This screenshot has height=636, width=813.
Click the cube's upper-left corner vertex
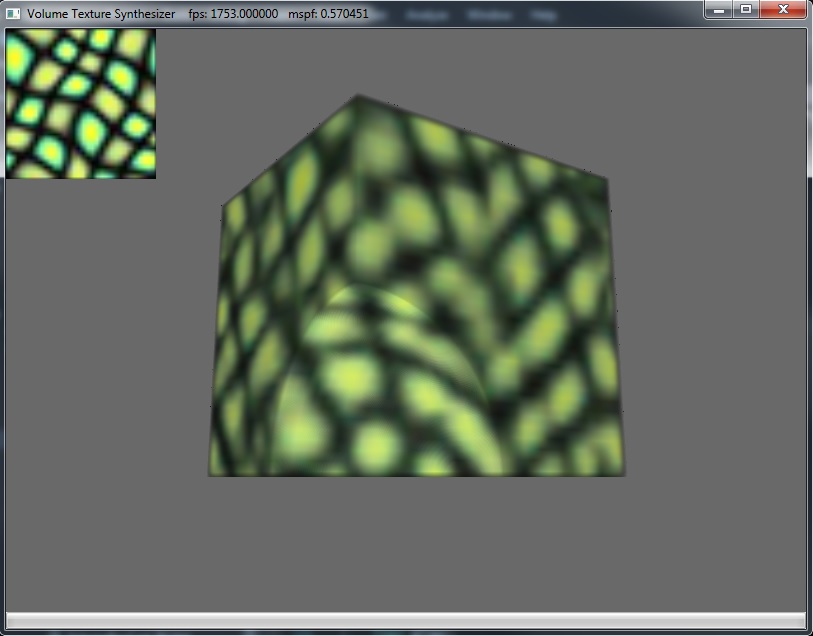[x=224, y=205]
